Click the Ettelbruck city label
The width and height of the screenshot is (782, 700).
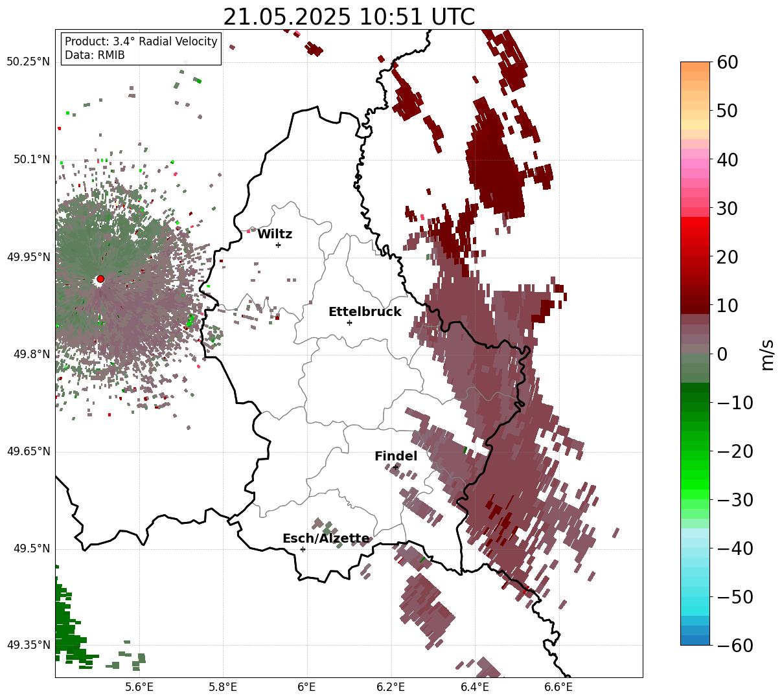pos(365,312)
